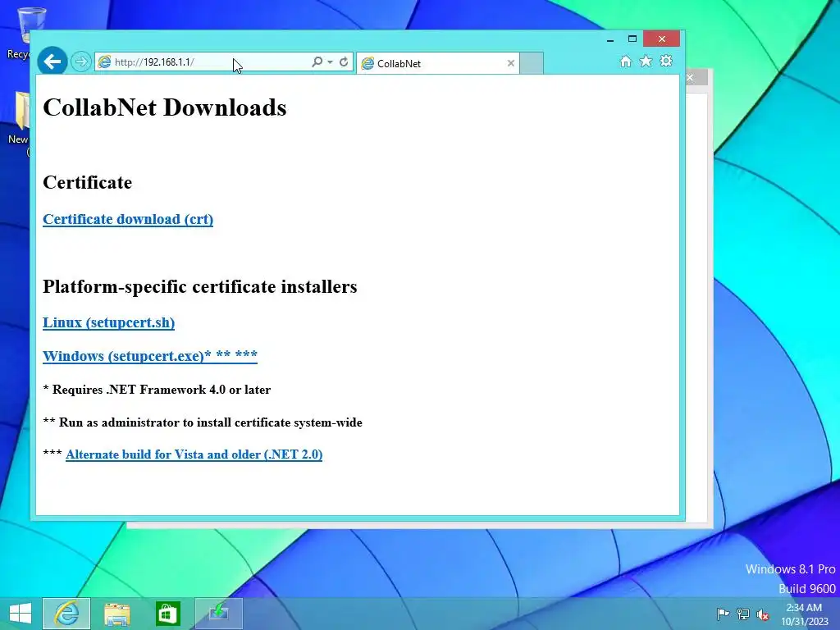Viewport: 840px width, 630px height.
Task: Open the clock showing 2:34 AM
Action: point(804,614)
